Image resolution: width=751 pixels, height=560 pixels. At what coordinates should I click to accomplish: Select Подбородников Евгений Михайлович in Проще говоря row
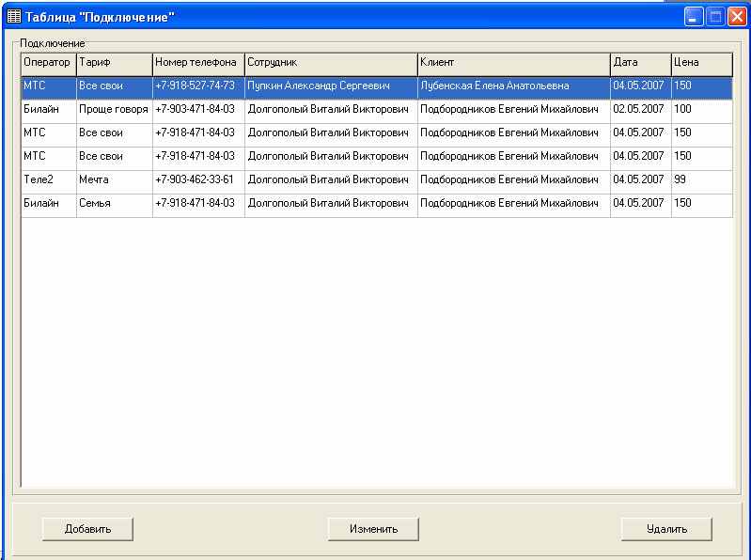tap(514, 112)
